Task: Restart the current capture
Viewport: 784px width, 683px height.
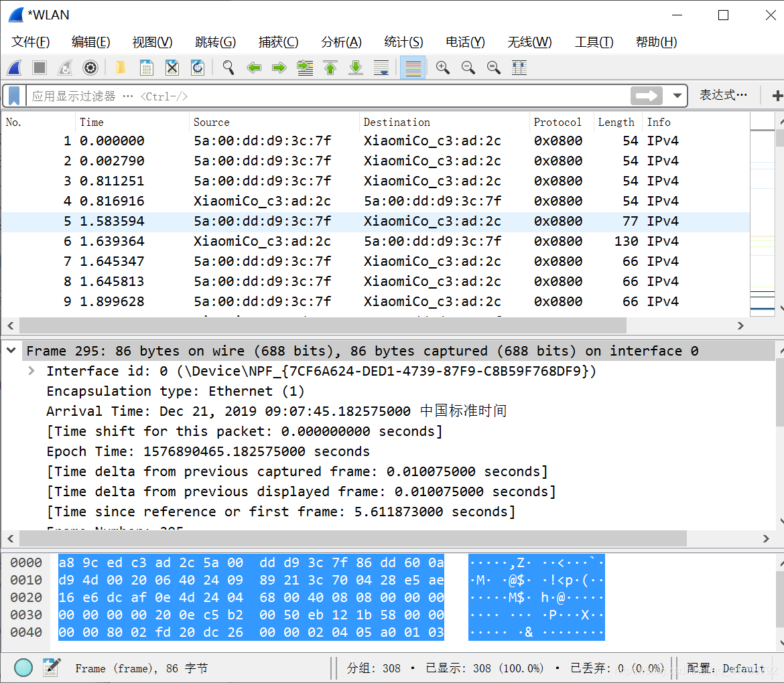Action: click(x=65, y=68)
